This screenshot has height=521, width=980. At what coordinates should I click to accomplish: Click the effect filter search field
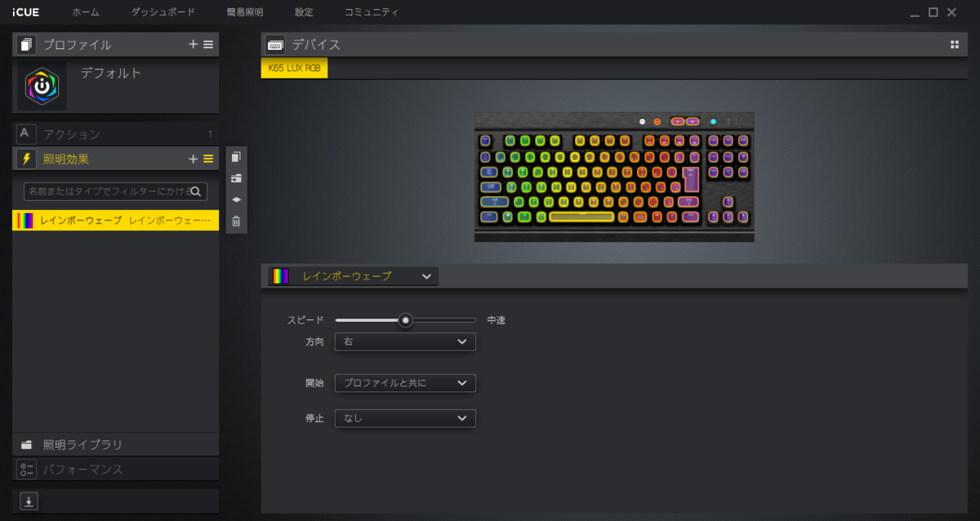click(115, 190)
